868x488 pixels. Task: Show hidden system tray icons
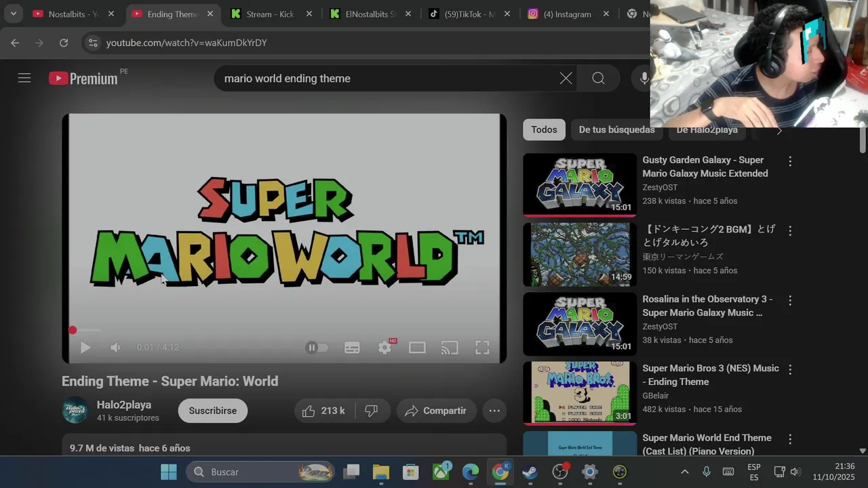click(x=685, y=472)
